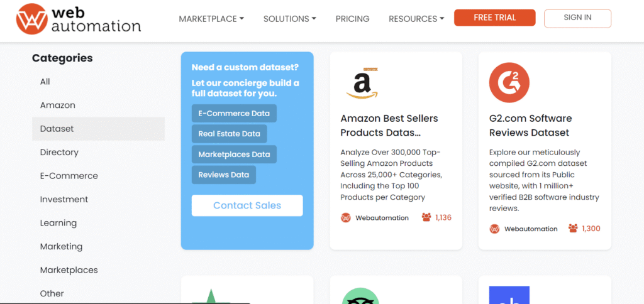The image size is (644, 304).
Task: Click the users icon beside 1,136
Action: click(426, 217)
